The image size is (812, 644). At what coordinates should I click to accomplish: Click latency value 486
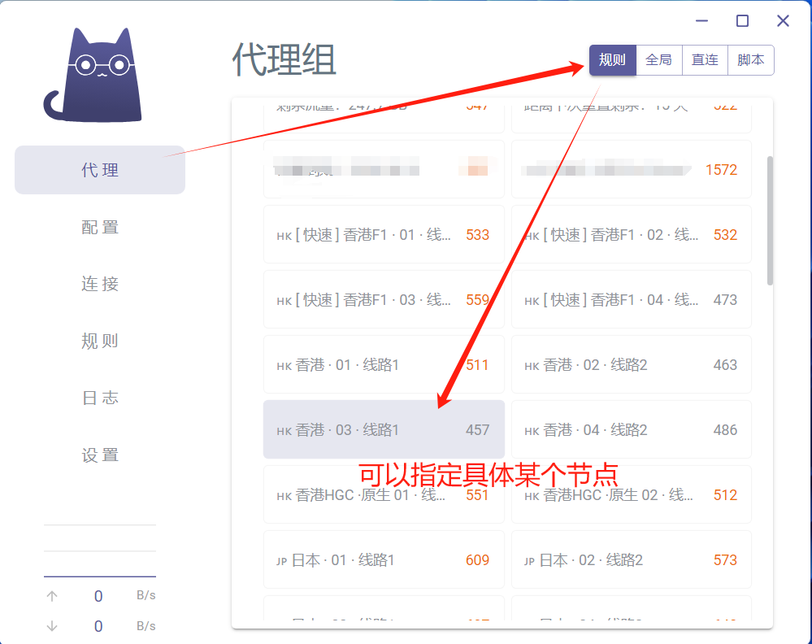click(x=725, y=429)
